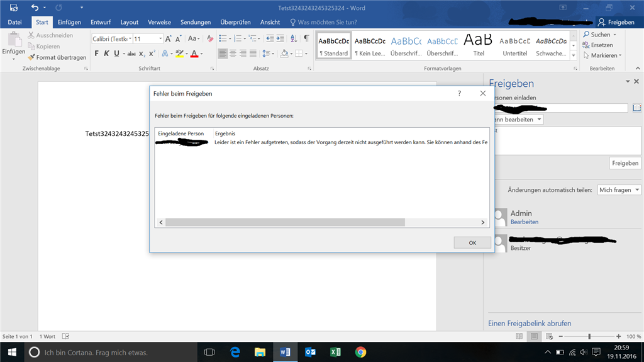Image resolution: width=644 pixels, height=362 pixels.
Task: Click the sort A-Z icon
Action: 294,38
